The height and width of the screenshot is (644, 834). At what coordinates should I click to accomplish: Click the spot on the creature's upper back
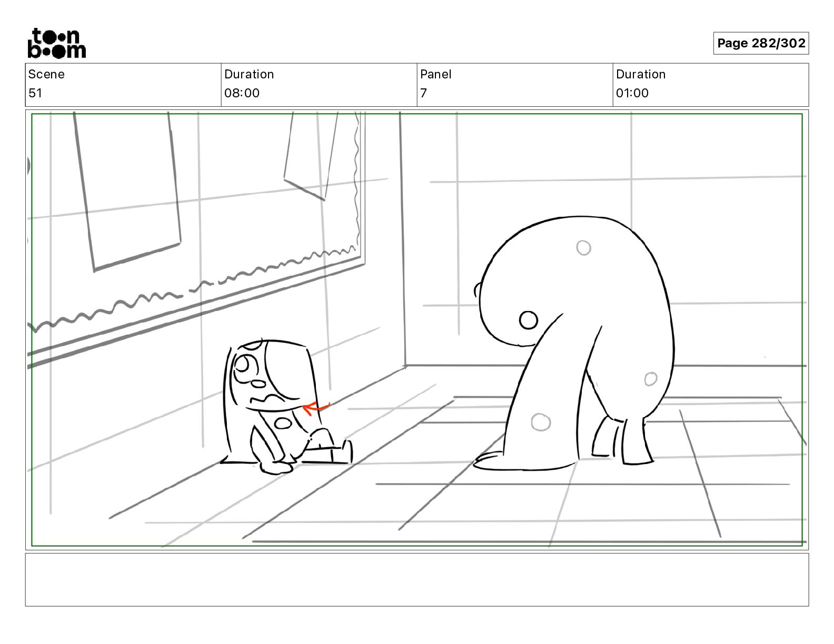click(x=583, y=247)
